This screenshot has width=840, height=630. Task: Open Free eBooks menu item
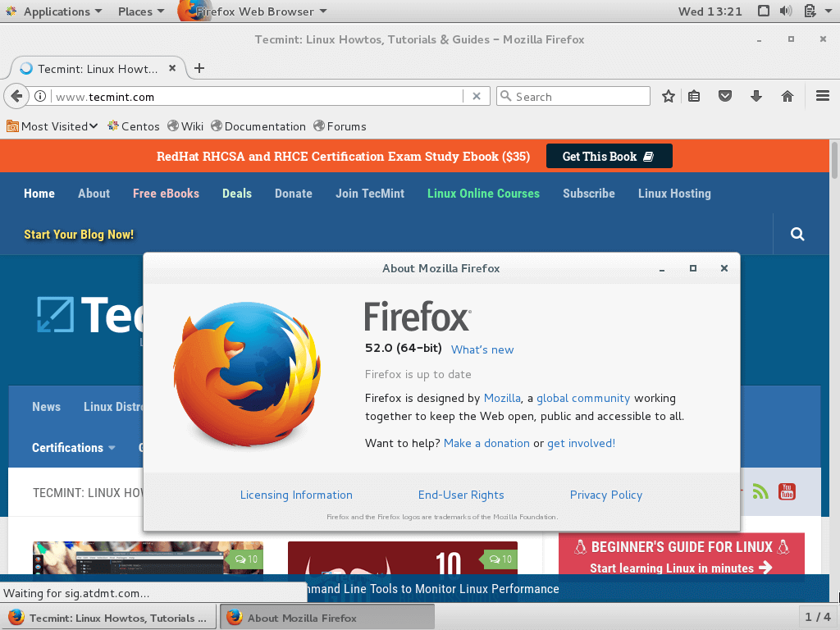(166, 194)
